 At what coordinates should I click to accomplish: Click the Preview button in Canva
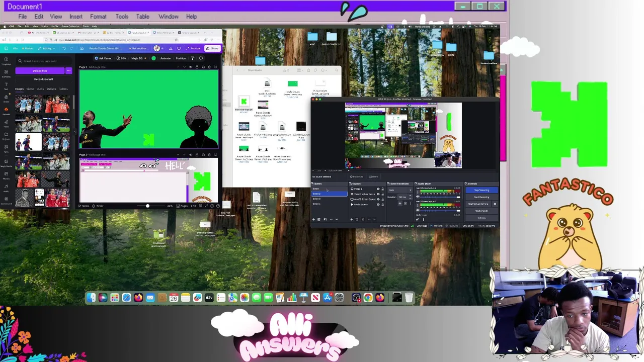193,48
